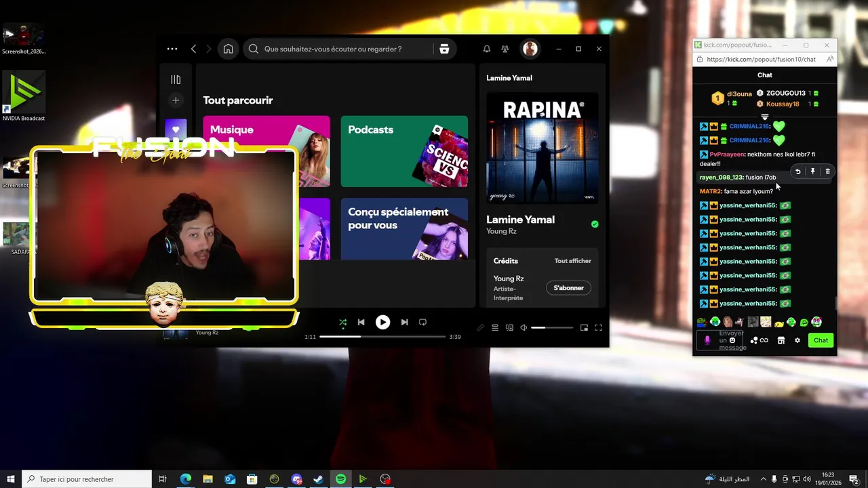The image size is (868, 488).
Task: Click the read aloud icon in address bar
Action: [x=830, y=60]
